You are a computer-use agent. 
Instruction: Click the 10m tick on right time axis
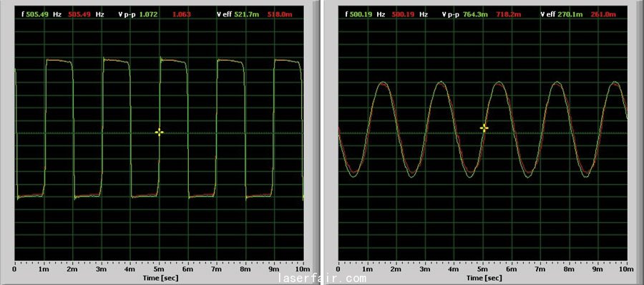[x=627, y=269]
